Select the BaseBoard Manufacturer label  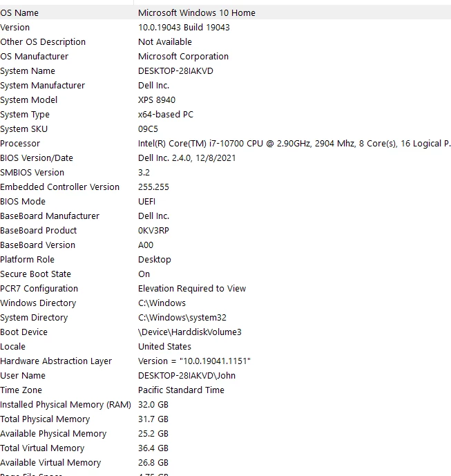click(x=50, y=216)
